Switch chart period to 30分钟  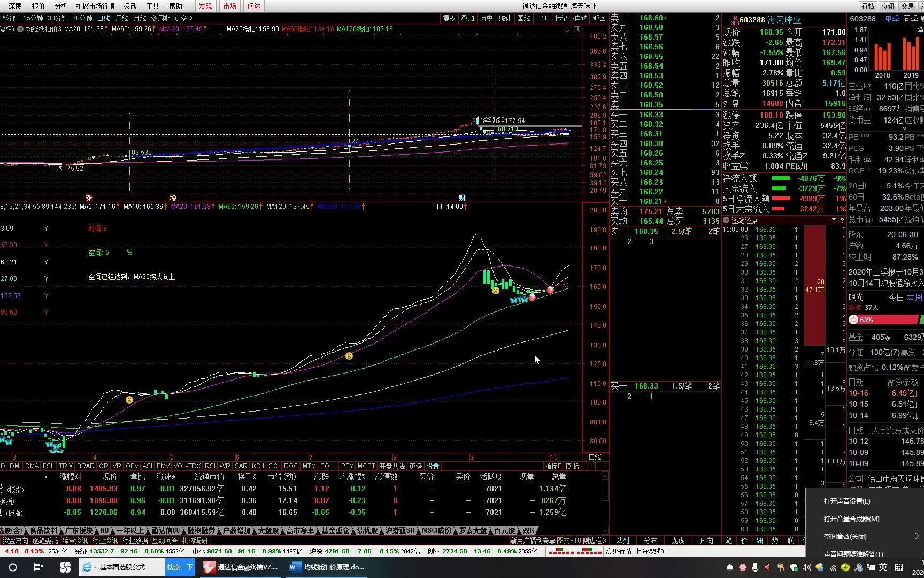pos(57,18)
